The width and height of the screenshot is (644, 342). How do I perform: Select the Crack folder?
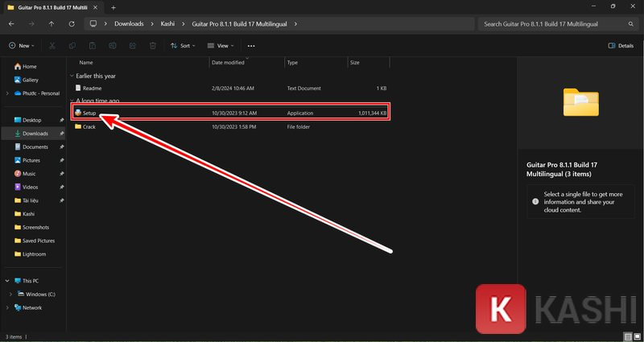pyautogui.click(x=89, y=126)
